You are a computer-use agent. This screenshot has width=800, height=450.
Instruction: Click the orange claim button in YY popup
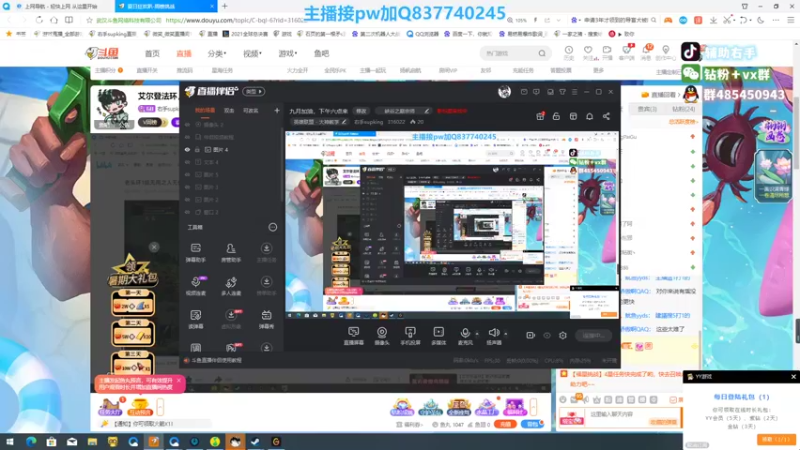(776, 439)
